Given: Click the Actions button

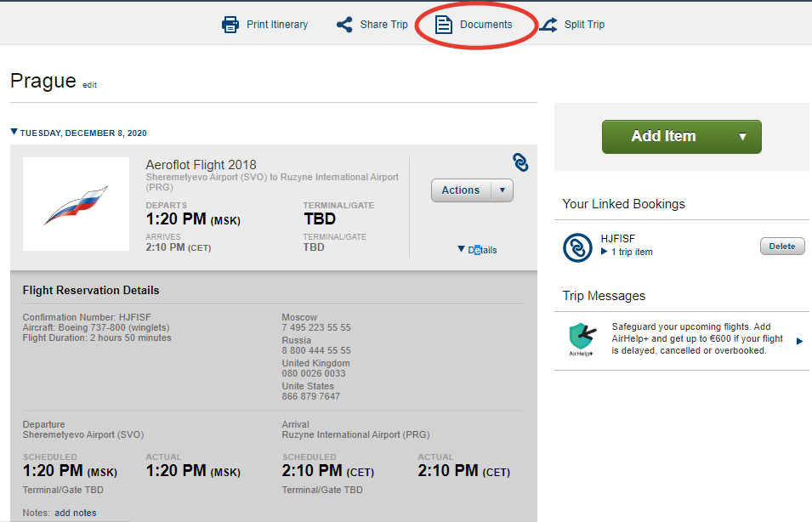Looking at the screenshot, I should (x=461, y=190).
